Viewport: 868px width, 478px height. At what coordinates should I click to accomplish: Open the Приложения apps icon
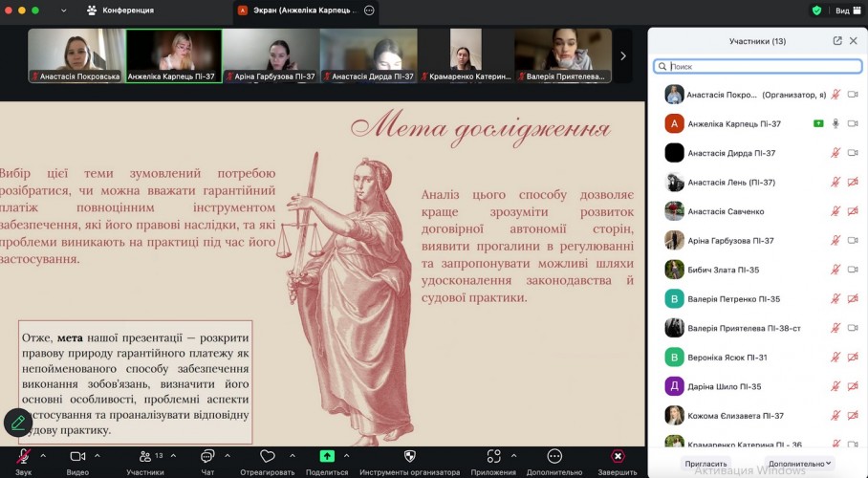pyautogui.click(x=493, y=457)
